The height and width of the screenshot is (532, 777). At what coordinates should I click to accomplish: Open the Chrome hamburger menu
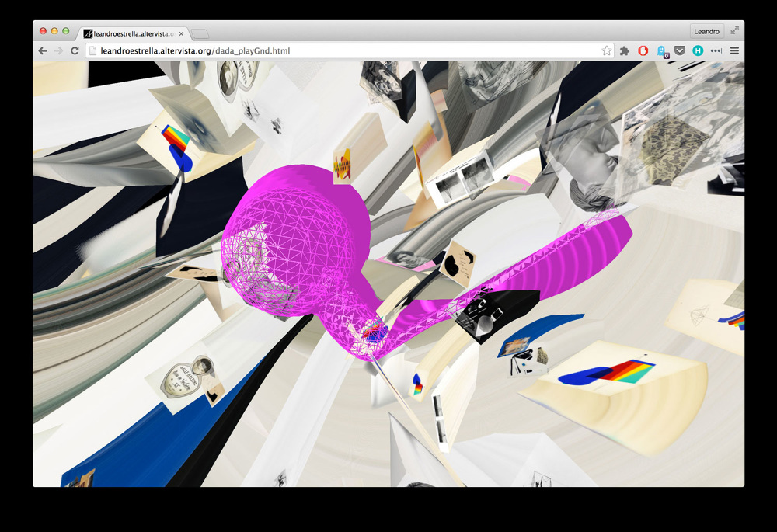click(734, 50)
